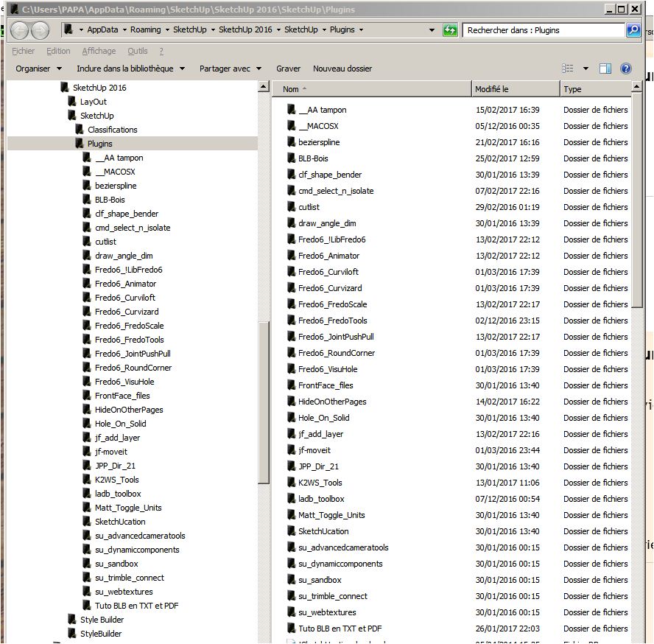This screenshot has width=654, height=644.
Task: Select Style Builder folder in tree
Action: coord(102,620)
